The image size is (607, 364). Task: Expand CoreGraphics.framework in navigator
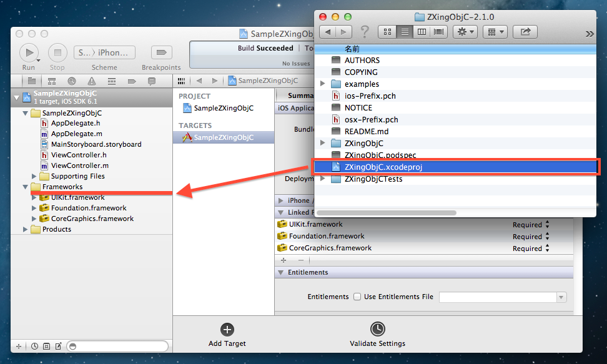tap(34, 219)
